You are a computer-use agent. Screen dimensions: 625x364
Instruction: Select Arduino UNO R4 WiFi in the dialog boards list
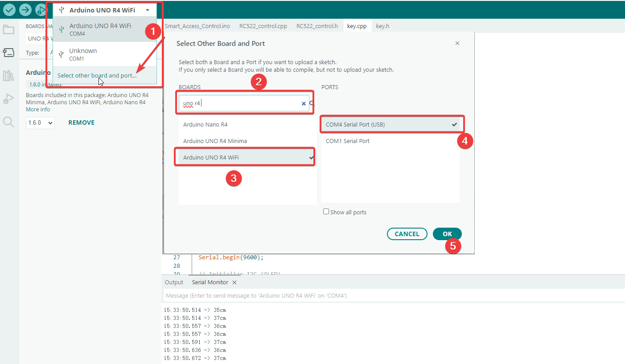(x=247, y=157)
